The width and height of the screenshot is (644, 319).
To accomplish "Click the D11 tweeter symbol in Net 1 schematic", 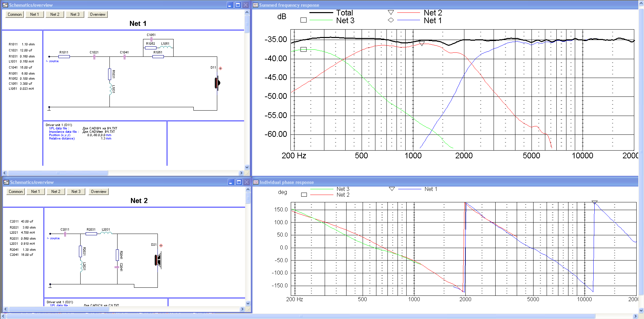I will pos(217,83).
